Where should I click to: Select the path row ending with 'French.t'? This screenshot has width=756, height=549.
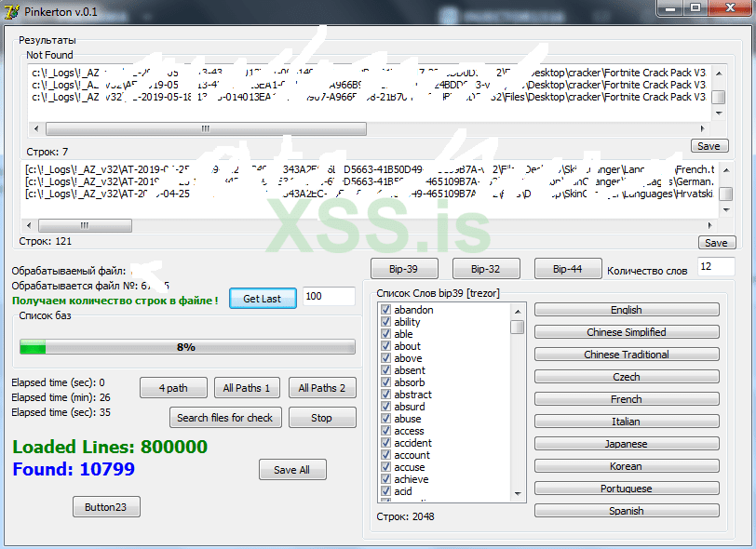tap(370, 169)
